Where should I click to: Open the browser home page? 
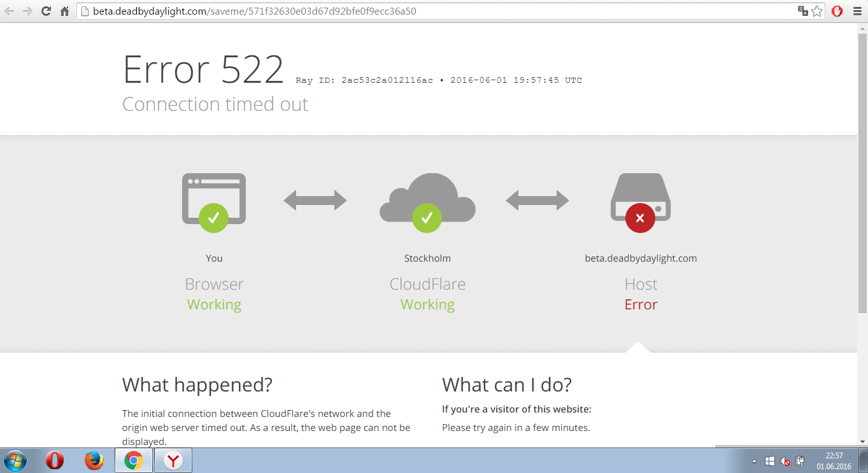point(64,11)
